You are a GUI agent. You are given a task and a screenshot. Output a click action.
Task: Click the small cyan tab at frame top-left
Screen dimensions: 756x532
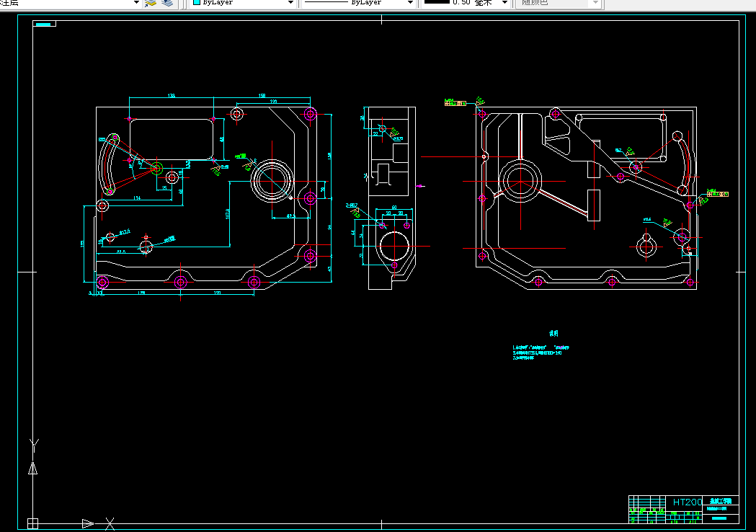click(44, 24)
